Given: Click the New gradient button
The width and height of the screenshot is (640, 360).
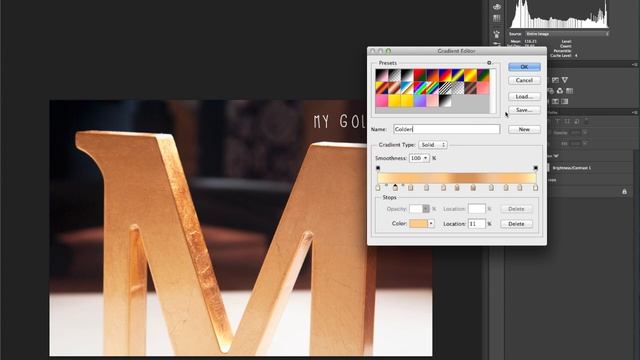Looking at the screenshot, I should click(524, 129).
